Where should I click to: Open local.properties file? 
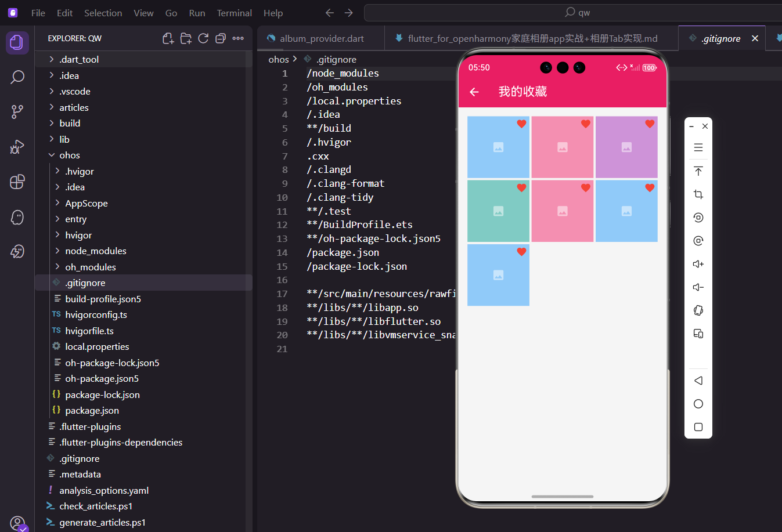143,346
